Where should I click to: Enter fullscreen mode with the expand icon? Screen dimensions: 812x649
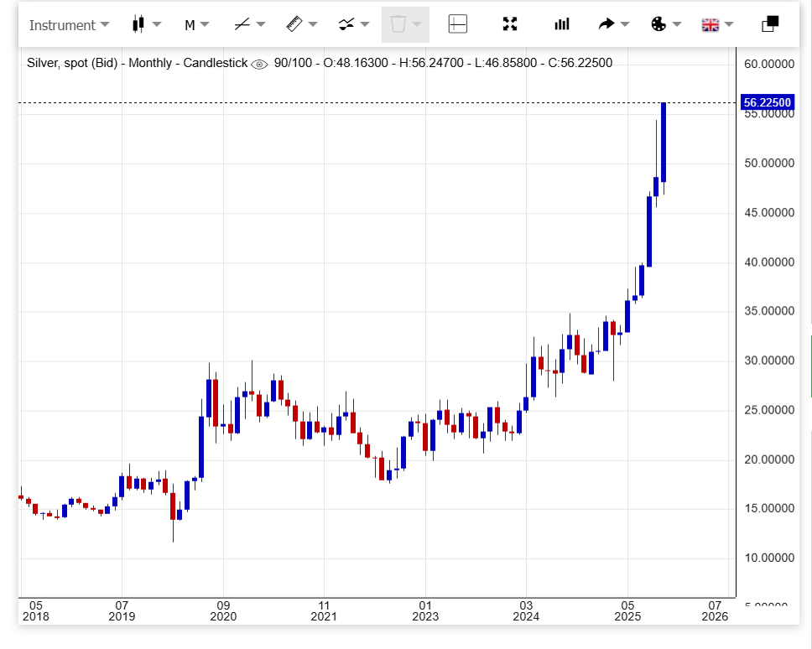pyautogui.click(x=510, y=24)
